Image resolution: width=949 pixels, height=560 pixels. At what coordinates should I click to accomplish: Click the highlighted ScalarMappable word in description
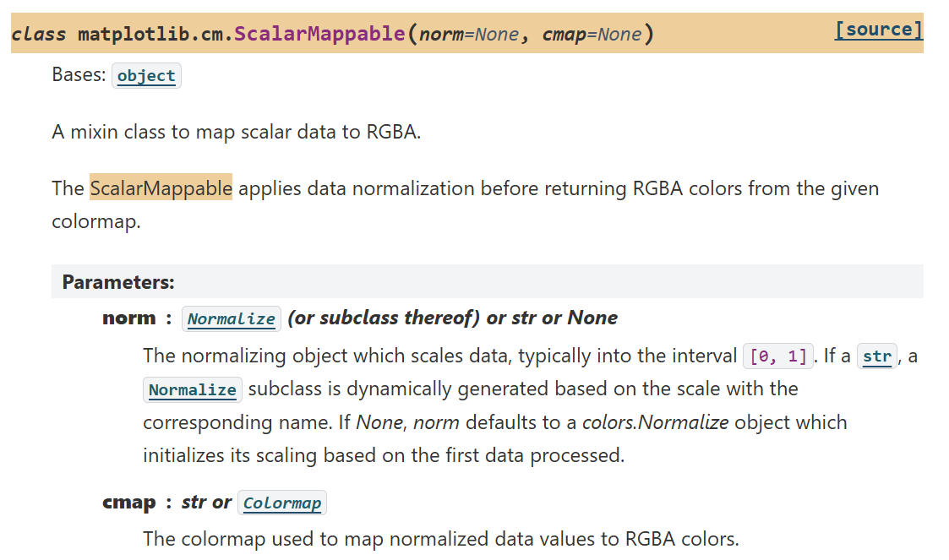[161, 188]
